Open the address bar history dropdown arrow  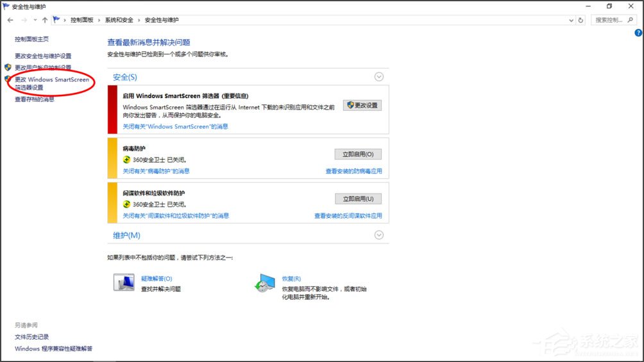[571, 20]
